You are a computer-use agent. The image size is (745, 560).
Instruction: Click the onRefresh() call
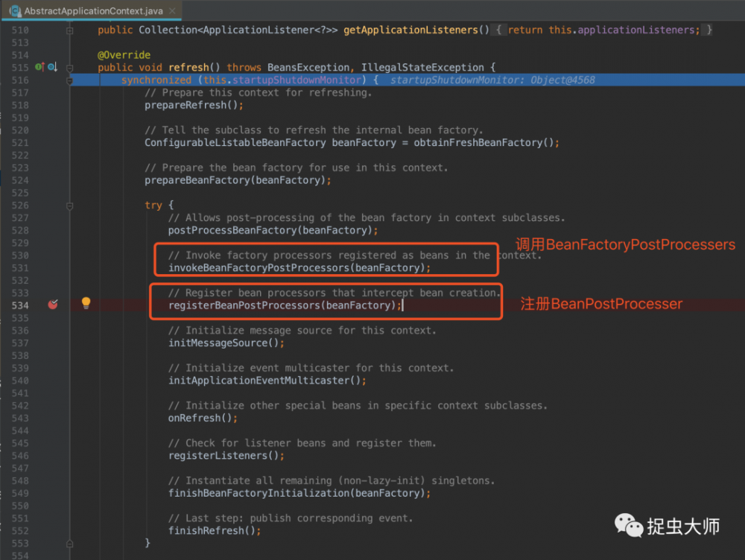coord(203,418)
